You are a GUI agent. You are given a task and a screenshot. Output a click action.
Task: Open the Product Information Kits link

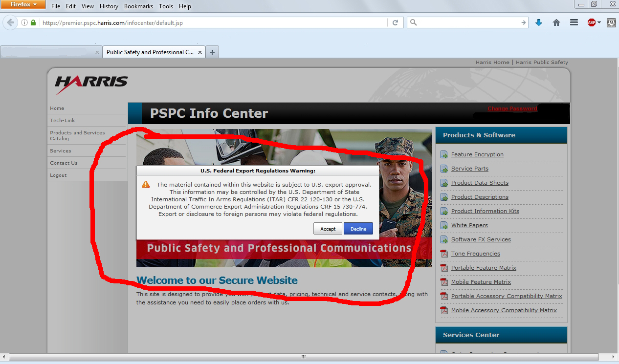click(x=485, y=211)
